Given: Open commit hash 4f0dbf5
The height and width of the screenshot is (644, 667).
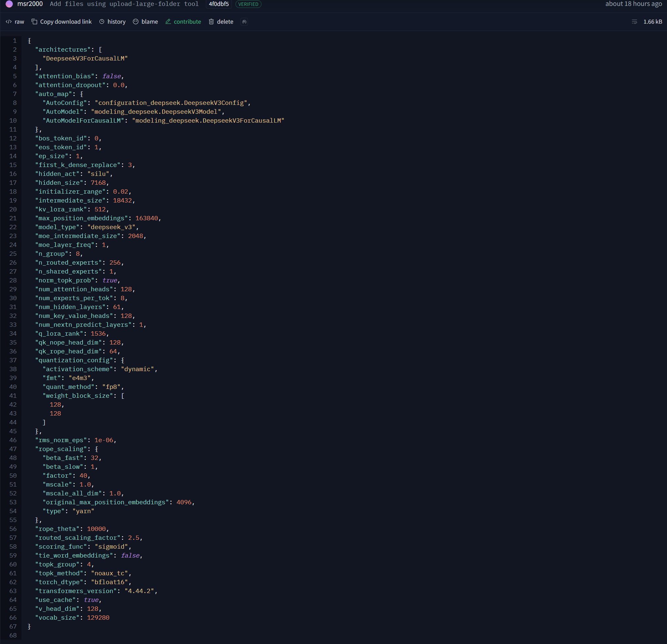Looking at the screenshot, I should [218, 4].
